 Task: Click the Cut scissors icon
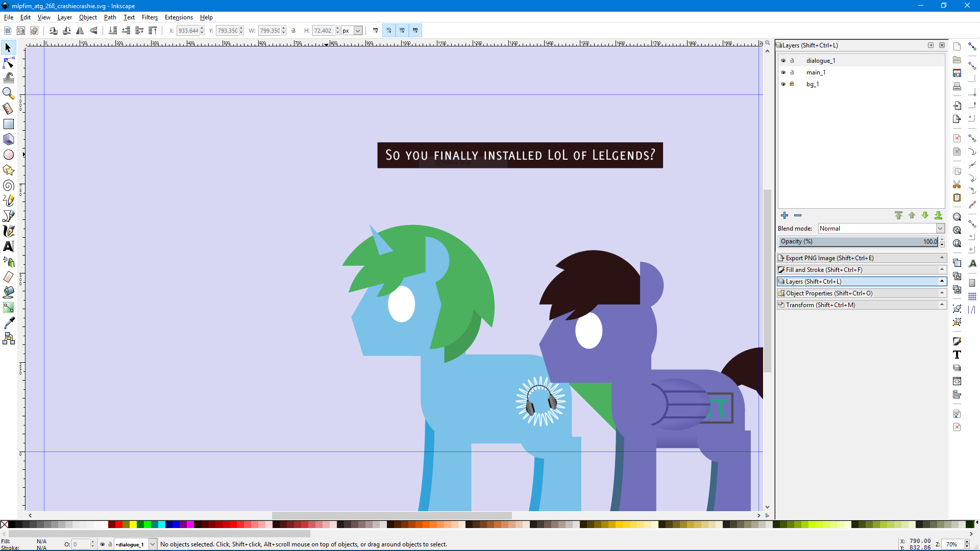[x=957, y=184]
